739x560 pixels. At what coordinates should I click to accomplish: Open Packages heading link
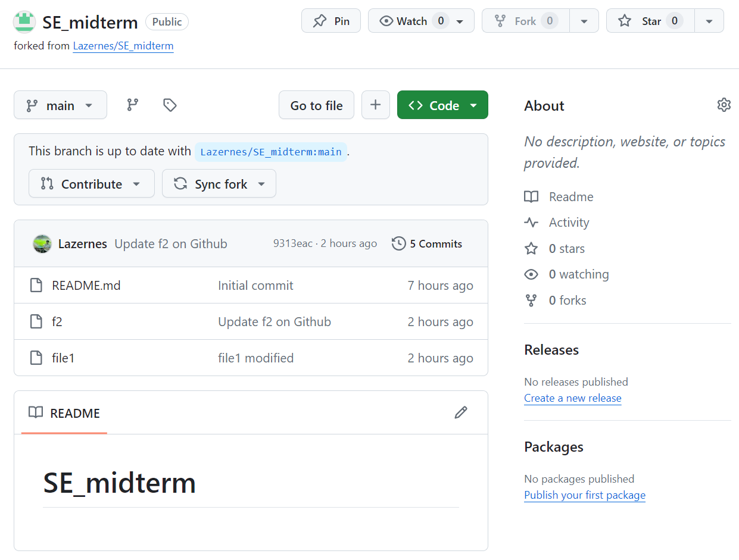554,447
